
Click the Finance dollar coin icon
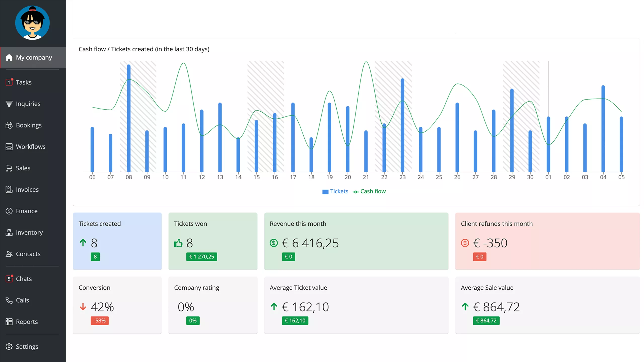click(x=9, y=211)
